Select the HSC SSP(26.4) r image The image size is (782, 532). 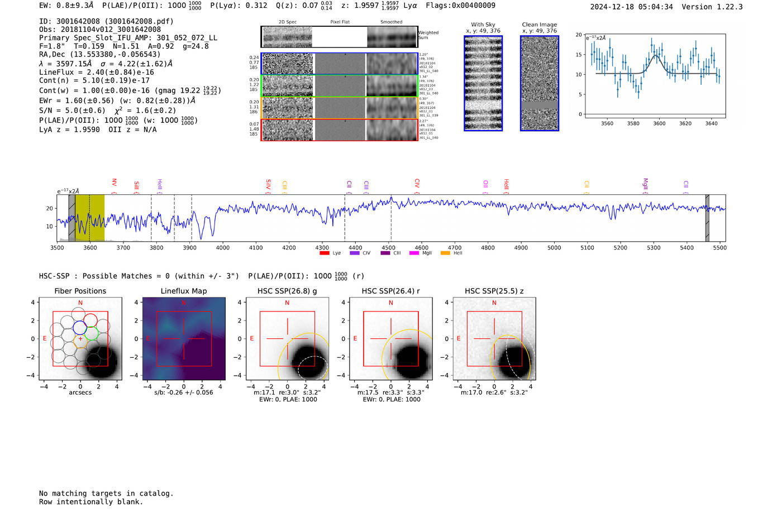[390, 339]
